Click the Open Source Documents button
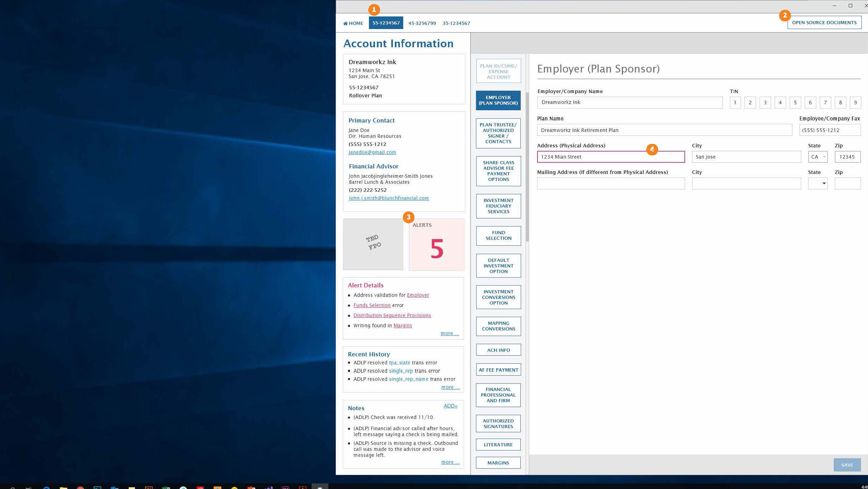 pos(824,22)
